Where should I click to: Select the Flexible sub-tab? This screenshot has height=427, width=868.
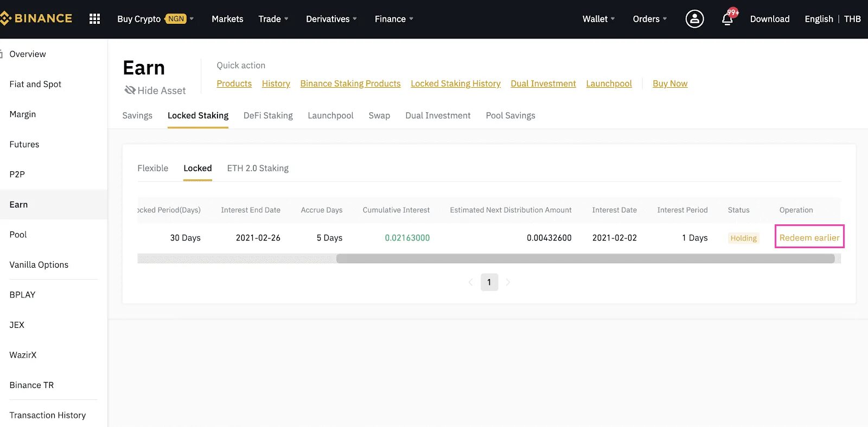coord(153,168)
